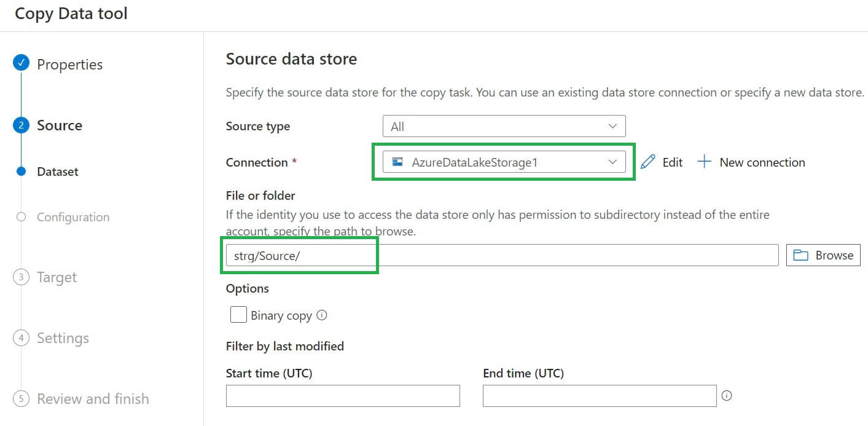The height and width of the screenshot is (426, 868).
Task: Click the AzureDataLakeStorage1 storage icon
Action: (397, 162)
